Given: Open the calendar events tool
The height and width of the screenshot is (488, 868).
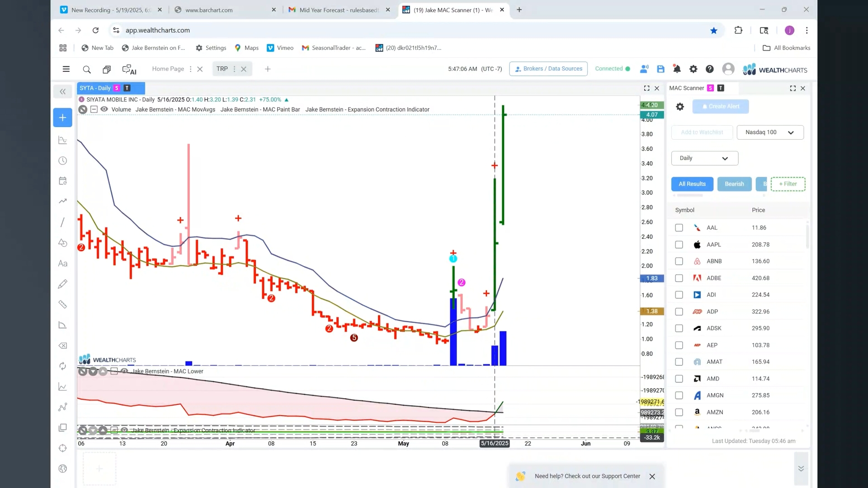Looking at the screenshot, I should pyautogui.click(x=63, y=181).
